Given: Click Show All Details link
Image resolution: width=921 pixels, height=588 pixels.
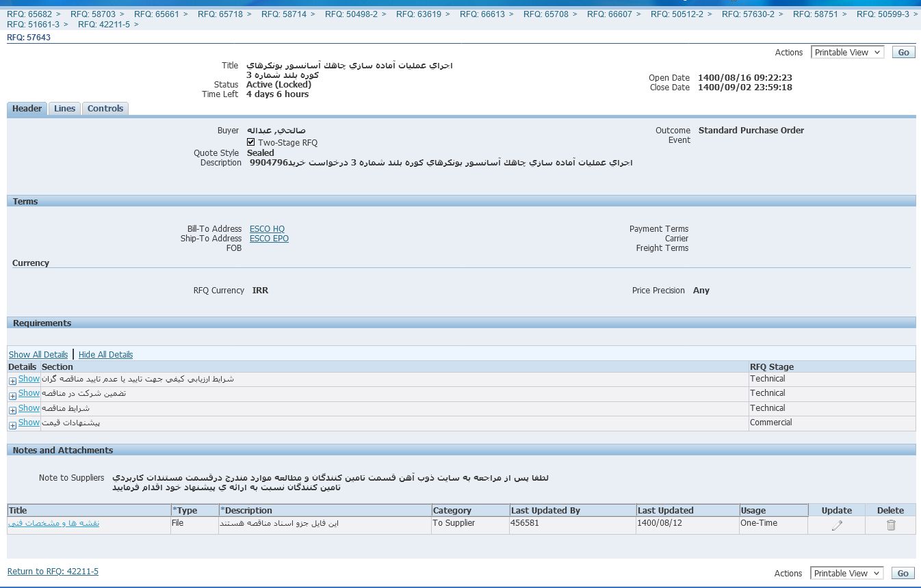Looking at the screenshot, I should pos(38,355).
